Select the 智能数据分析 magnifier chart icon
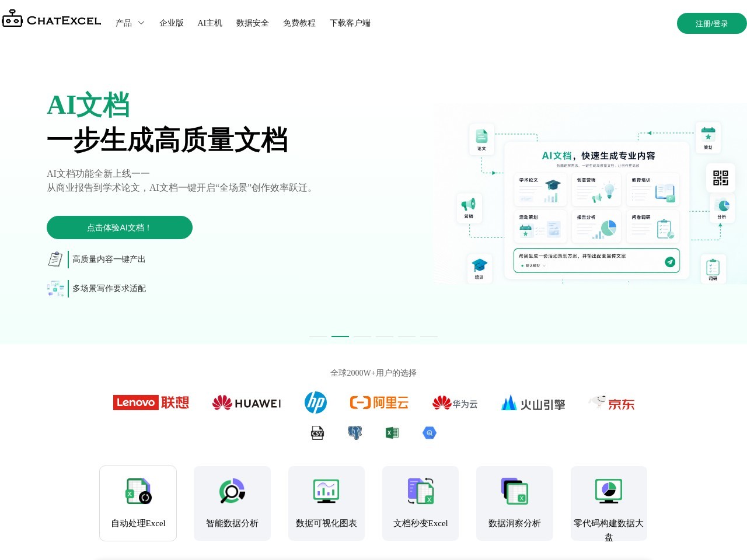 [x=232, y=491]
